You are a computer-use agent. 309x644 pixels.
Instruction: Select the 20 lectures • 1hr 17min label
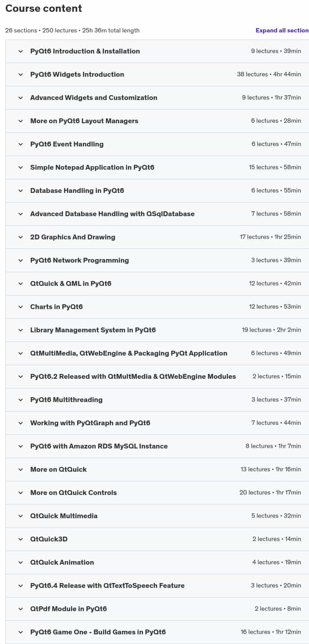[x=270, y=493]
